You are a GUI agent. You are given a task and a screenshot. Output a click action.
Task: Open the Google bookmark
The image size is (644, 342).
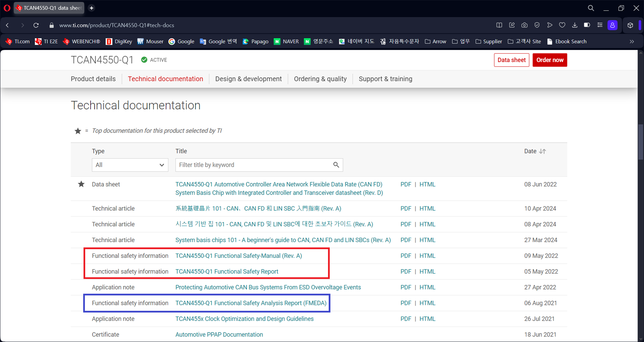pyautogui.click(x=182, y=41)
